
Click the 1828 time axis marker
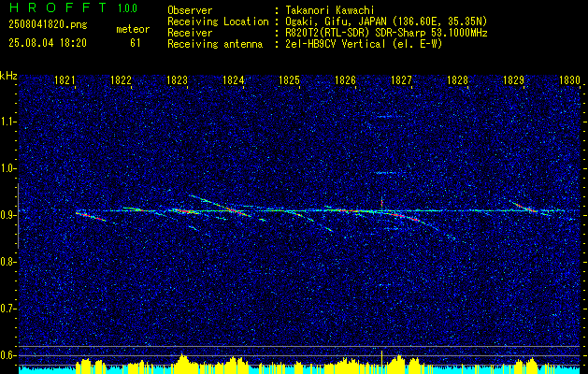[457, 80]
